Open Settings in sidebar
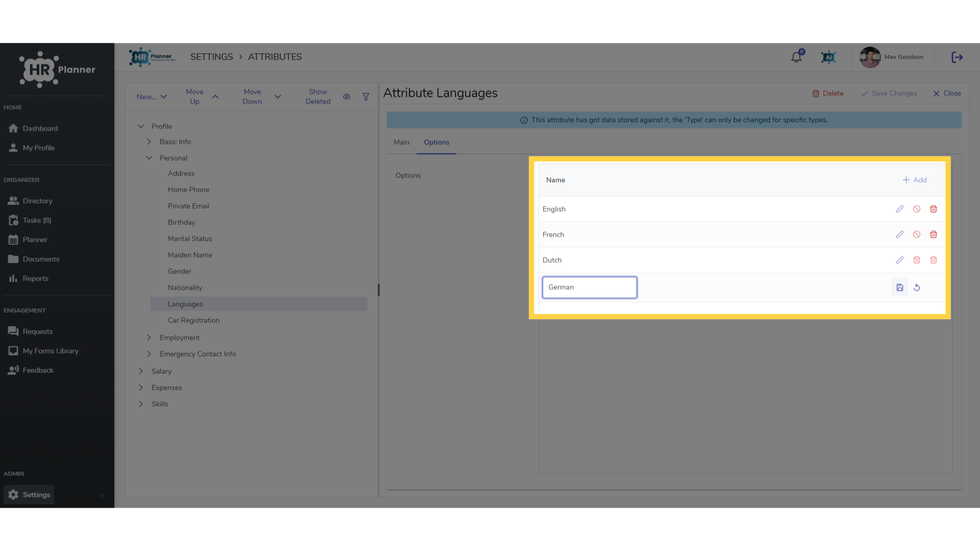This screenshot has height=551, width=980. (29, 495)
